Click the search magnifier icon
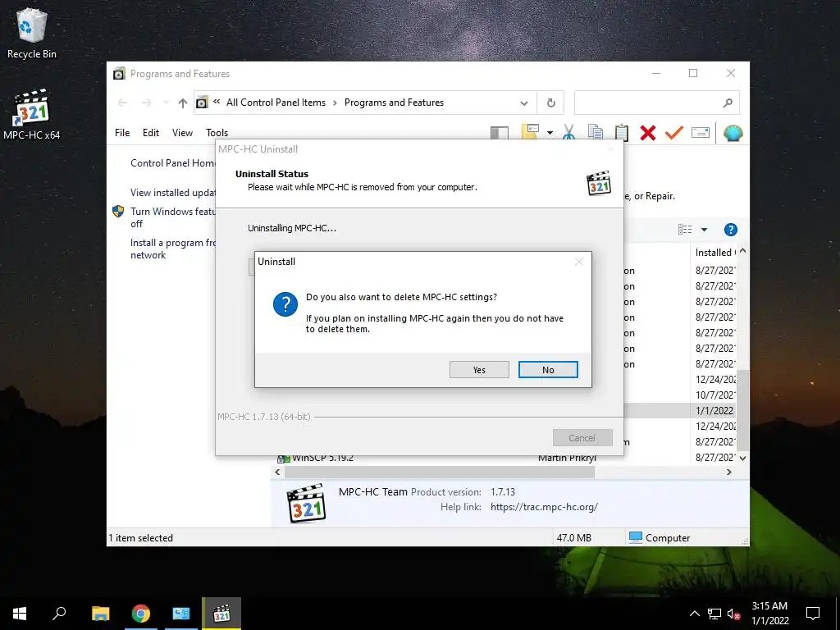 (x=728, y=103)
